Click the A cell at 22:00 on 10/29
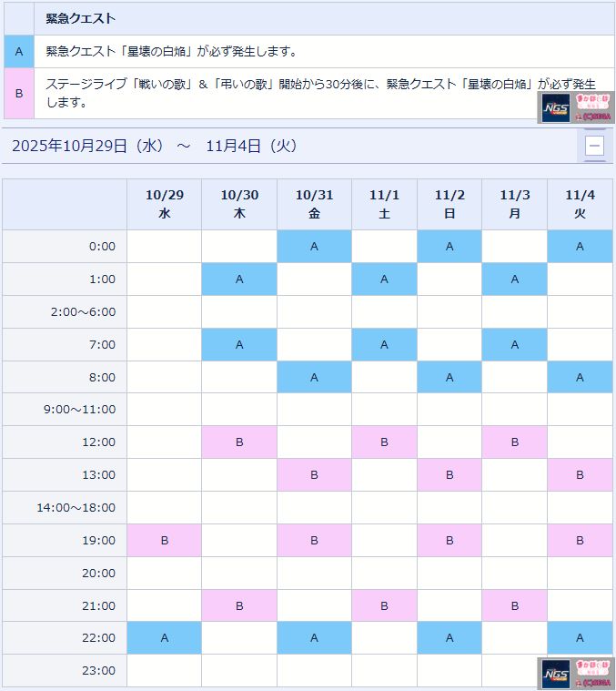616x691 pixels. click(164, 638)
